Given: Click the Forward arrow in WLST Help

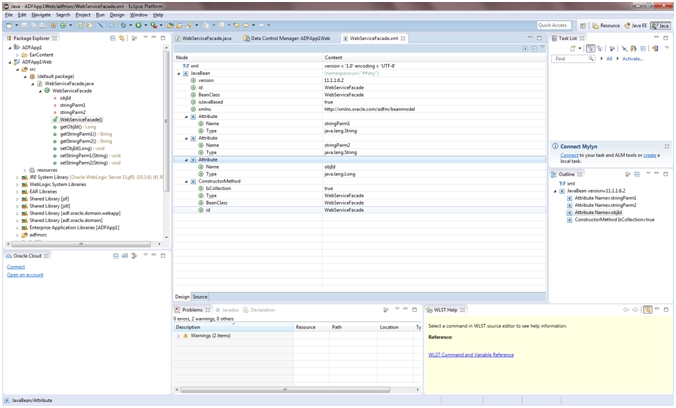Looking at the screenshot, I should point(635,310).
